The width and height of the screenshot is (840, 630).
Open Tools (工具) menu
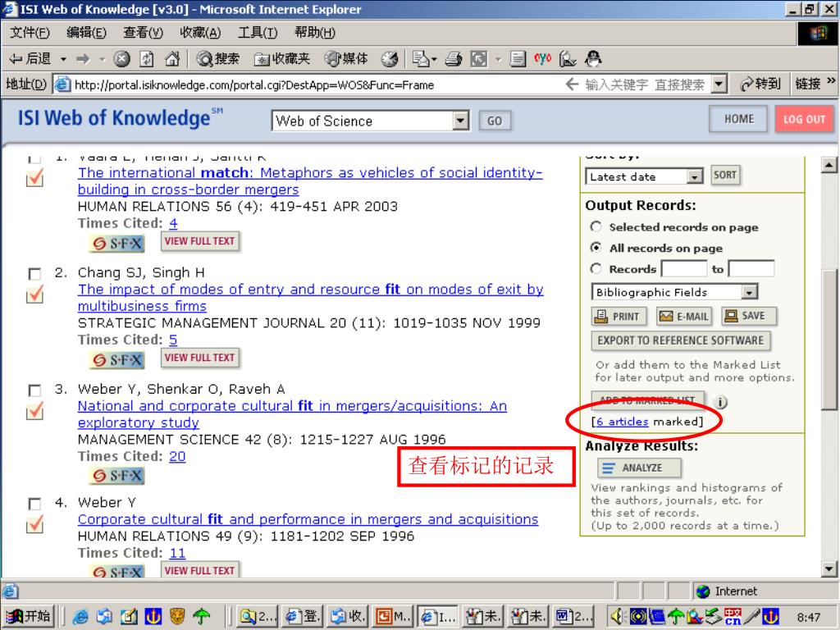coord(257,33)
